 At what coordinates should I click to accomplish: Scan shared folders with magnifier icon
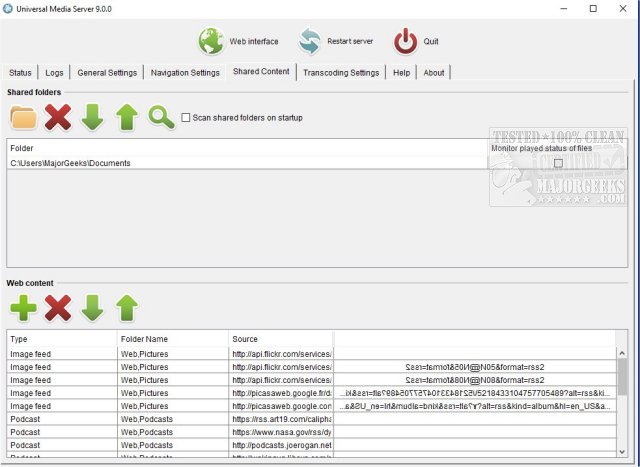click(162, 118)
